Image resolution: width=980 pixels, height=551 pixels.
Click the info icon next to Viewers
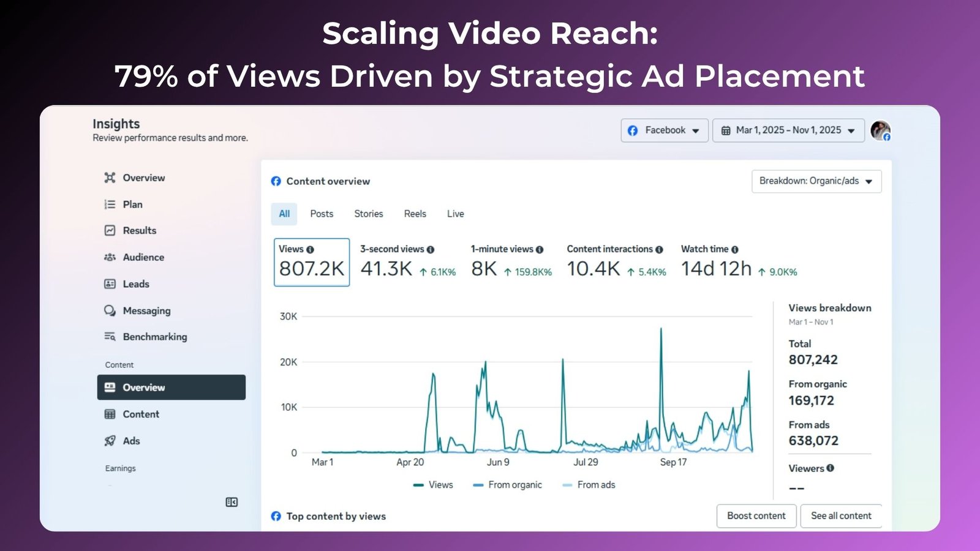point(831,468)
